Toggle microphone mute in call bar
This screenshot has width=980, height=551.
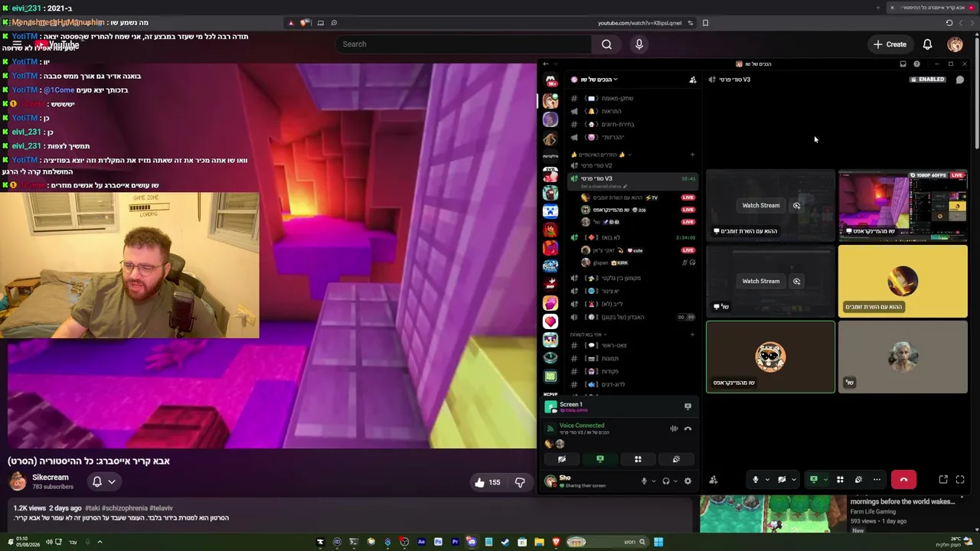pyautogui.click(x=755, y=480)
